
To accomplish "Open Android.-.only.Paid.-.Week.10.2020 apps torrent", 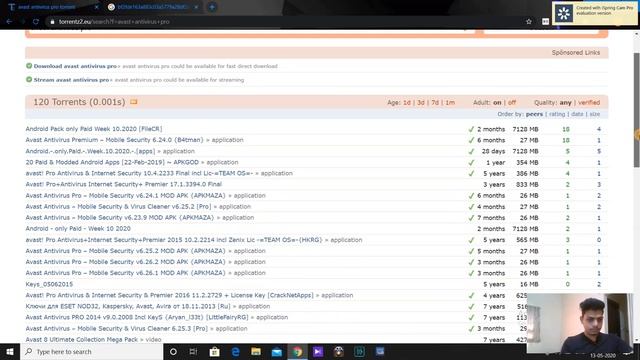I will point(90,151).
